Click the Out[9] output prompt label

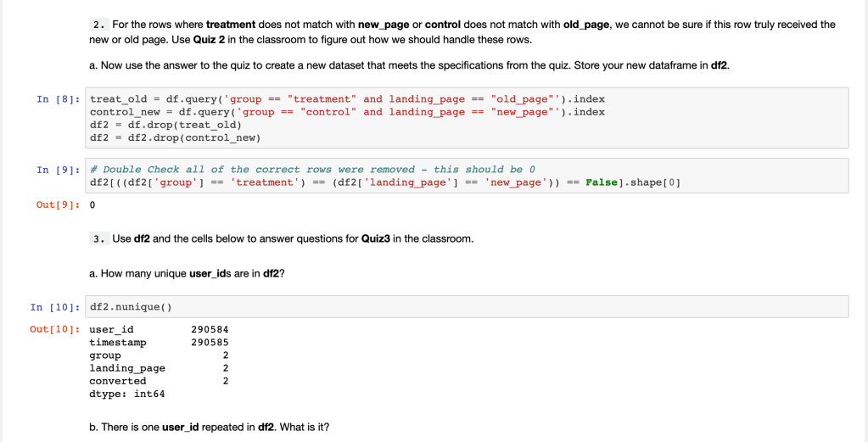(59, 205)
